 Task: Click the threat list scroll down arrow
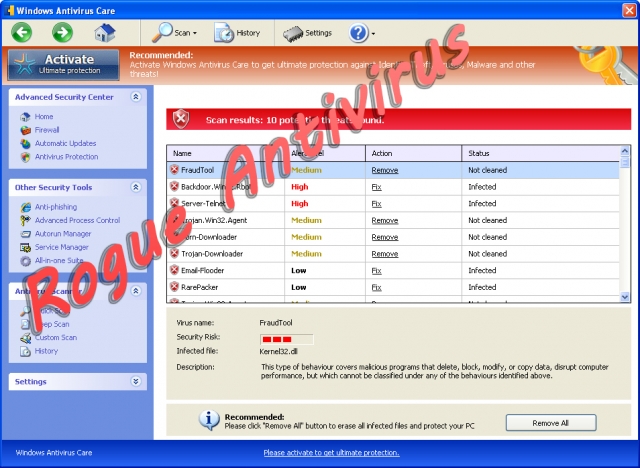[x=624, y=297]
